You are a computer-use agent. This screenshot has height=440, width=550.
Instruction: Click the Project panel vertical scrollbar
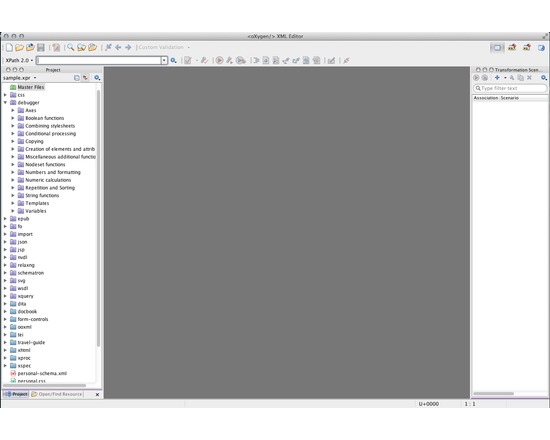[x=98, y=218]
